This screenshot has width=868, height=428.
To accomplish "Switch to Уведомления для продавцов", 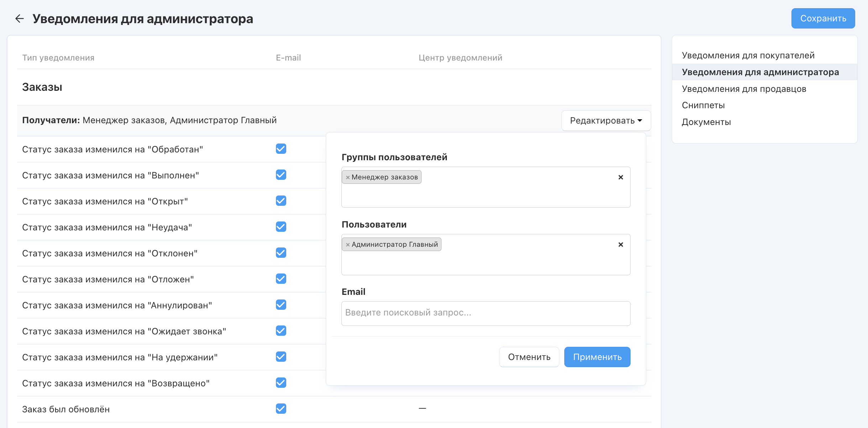I will click(744, 89).
